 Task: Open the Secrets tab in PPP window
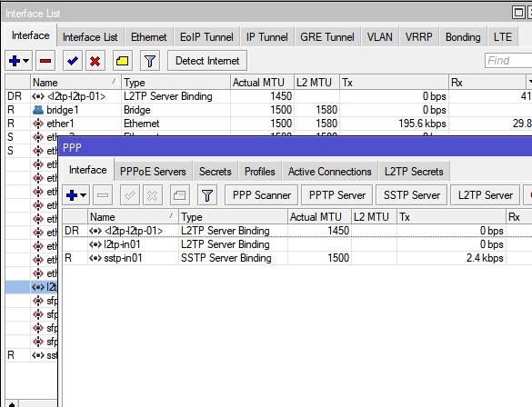click(216, 172)
